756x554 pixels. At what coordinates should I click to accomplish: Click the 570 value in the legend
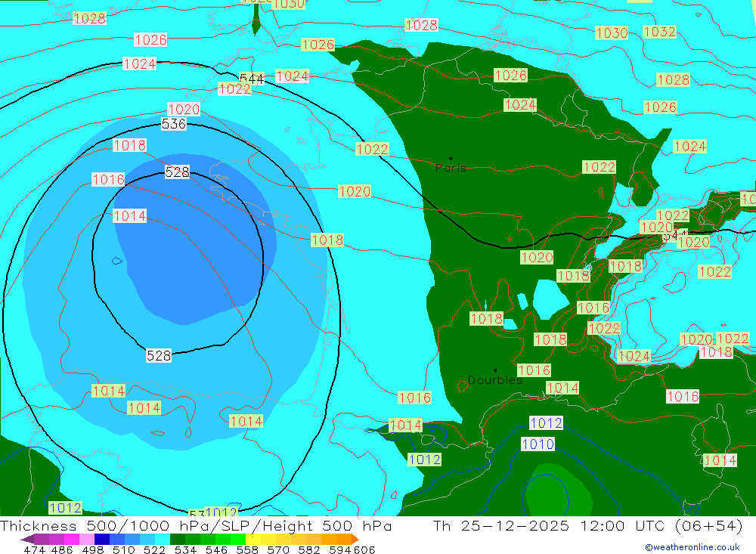tap(277, 549)
